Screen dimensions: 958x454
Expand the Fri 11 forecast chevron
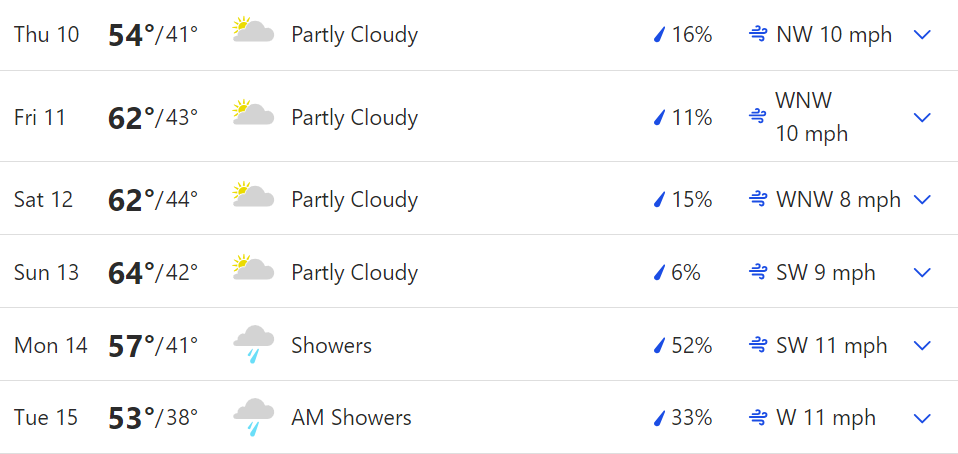(x=921, y=117)
